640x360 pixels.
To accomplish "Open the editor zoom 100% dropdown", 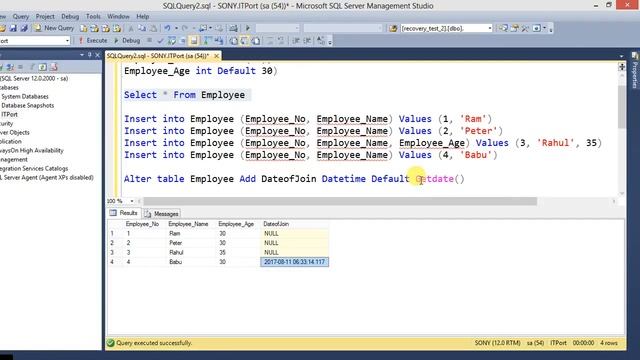I will click(x=131, y=201).
